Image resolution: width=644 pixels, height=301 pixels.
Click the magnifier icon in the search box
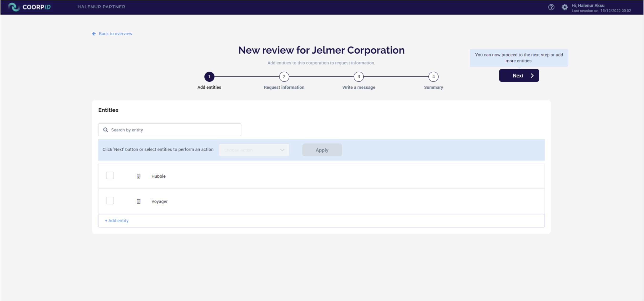pyautogui.click(x=105, y=130)
